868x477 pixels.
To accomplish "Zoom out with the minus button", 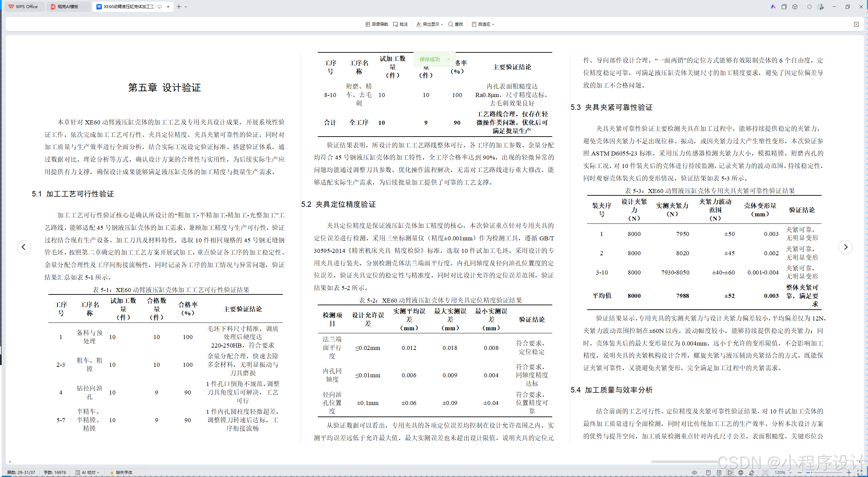I will pos(799,473).
